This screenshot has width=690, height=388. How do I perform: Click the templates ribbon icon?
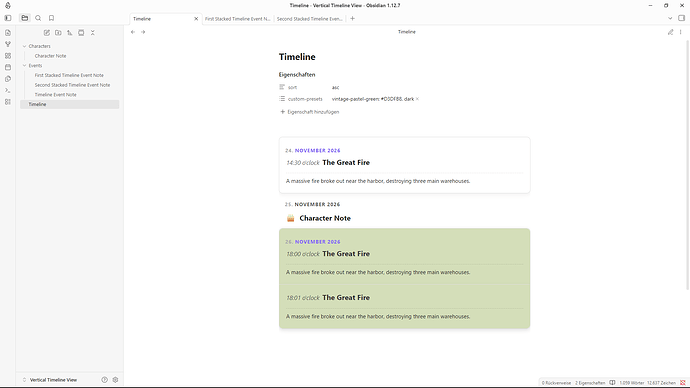(7, 79)
